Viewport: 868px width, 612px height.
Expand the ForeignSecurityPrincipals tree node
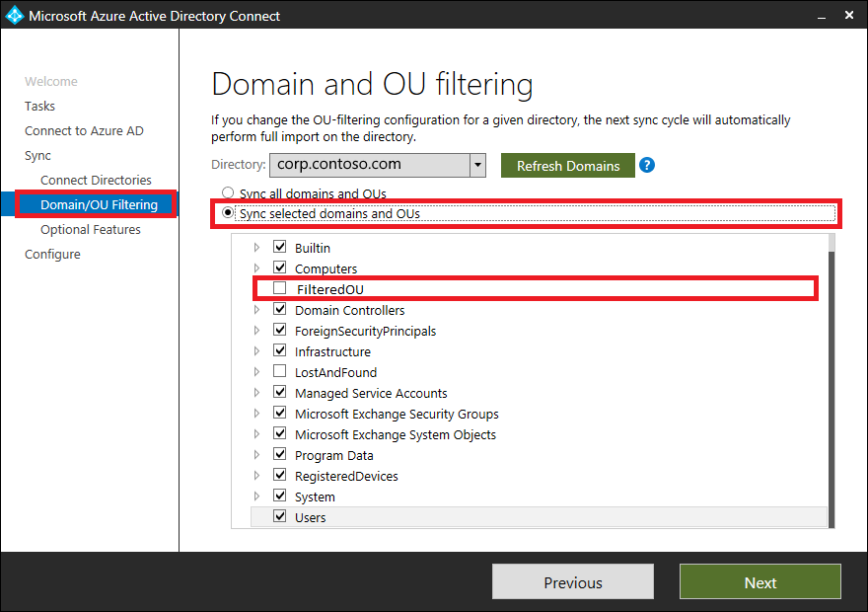[x=256, y=330]
